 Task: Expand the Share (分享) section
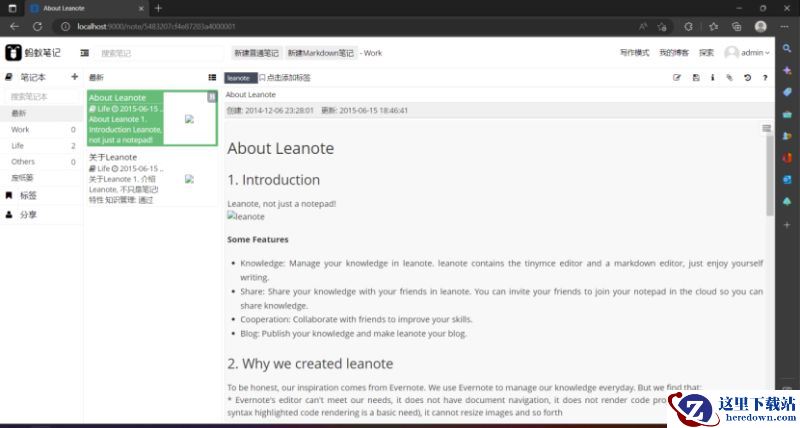41,215
